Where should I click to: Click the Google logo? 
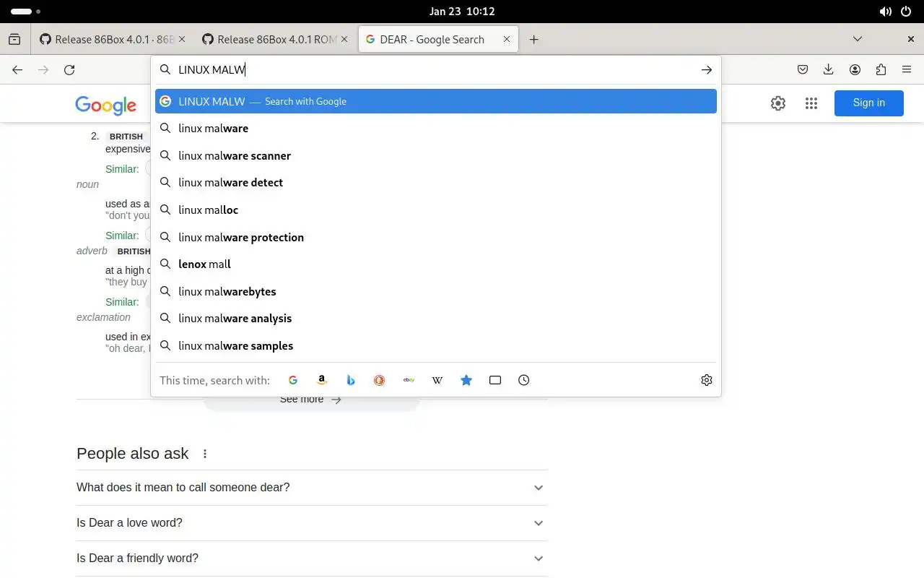coord(106,105)
